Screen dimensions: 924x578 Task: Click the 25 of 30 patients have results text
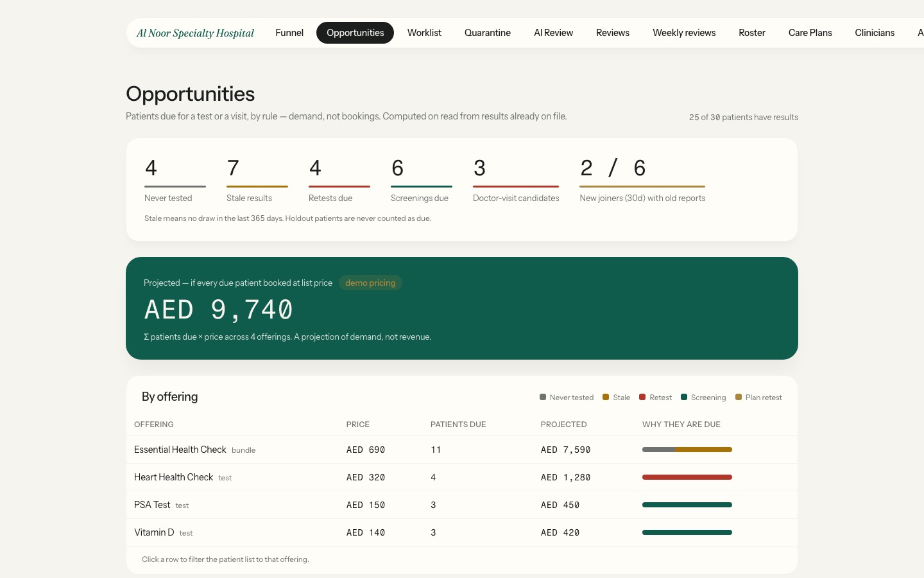[x=744, y=117]
